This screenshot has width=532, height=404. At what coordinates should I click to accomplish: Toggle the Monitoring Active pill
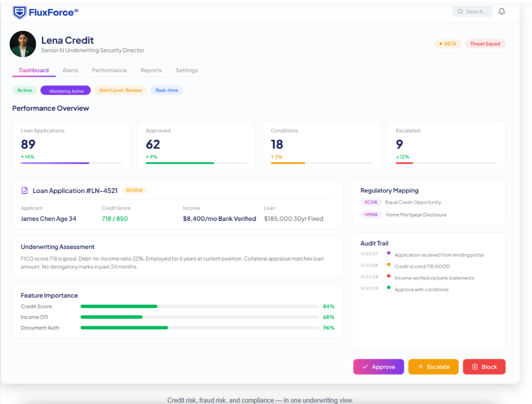tap(66, 91)
